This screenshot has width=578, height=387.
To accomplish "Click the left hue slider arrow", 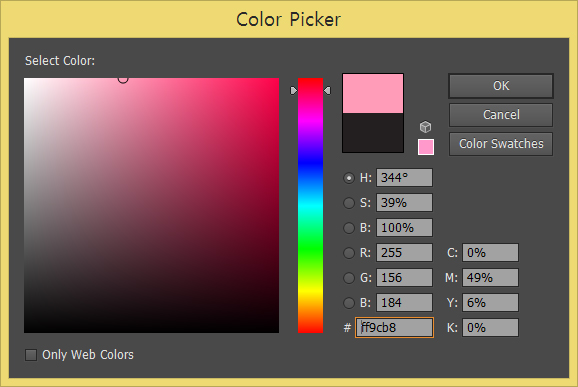I will [x=293, y=90].
